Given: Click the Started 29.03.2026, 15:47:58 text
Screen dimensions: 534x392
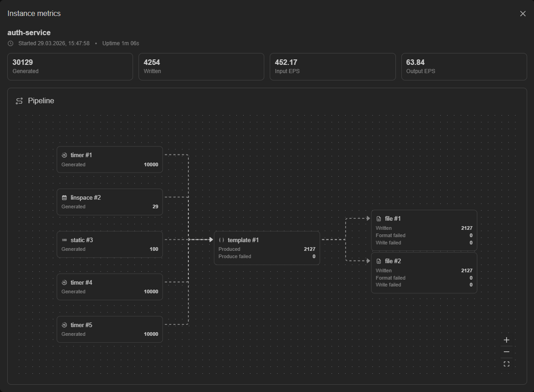Looking at the screenshot, I should pos(54,43).
